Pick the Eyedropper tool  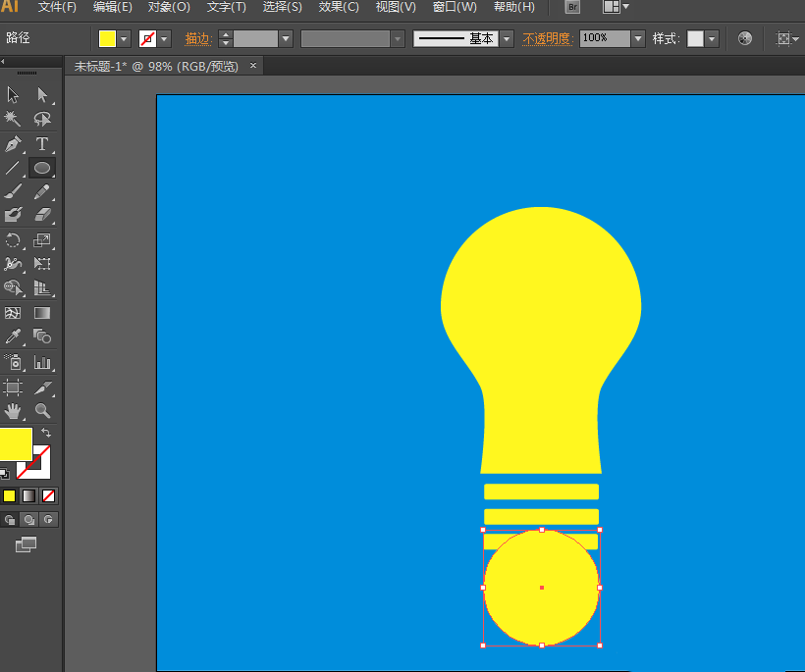point(13,336)
